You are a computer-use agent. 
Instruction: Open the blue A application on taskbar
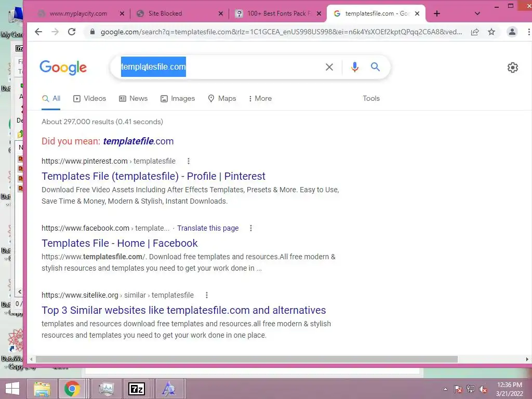(168, 389)
